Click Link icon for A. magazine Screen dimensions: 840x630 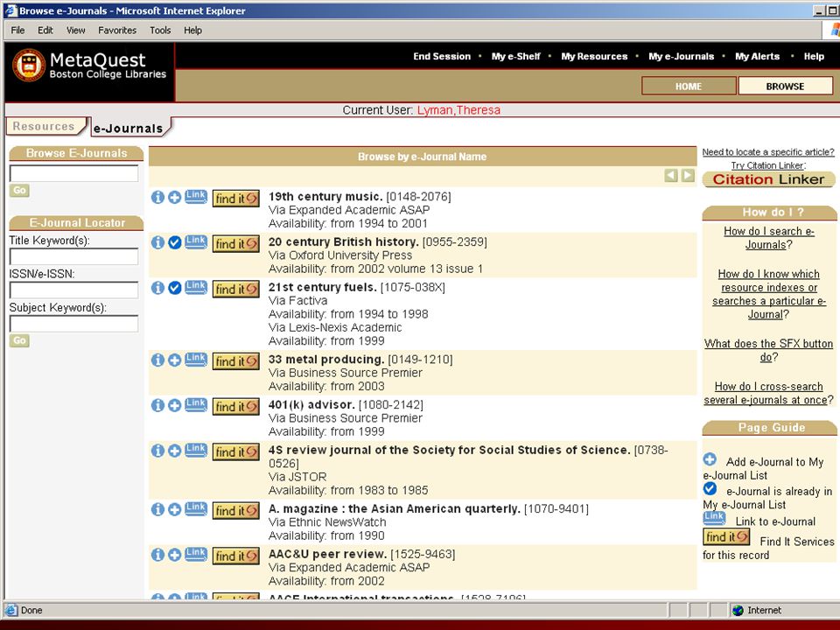click(196, 509)
